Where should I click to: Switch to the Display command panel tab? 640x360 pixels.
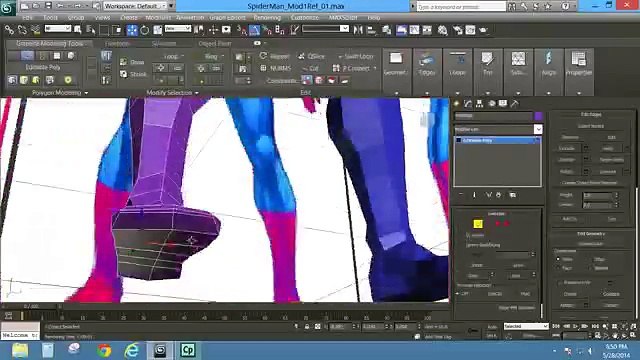pyautogui.click(x=503, y=104)
